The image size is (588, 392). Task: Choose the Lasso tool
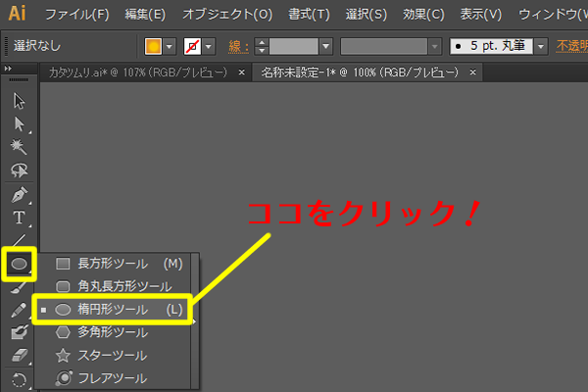(19, 169)
